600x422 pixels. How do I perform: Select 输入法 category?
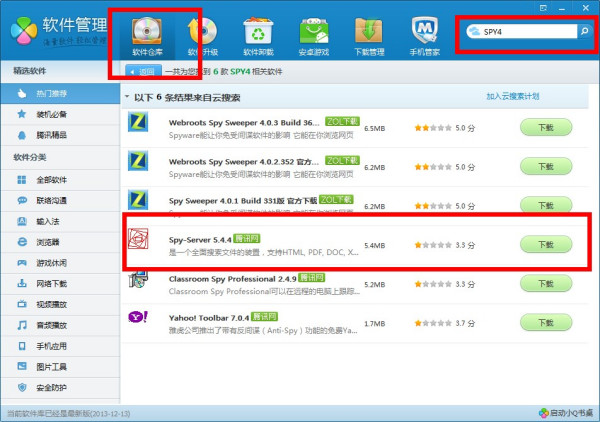coord(60,222)
